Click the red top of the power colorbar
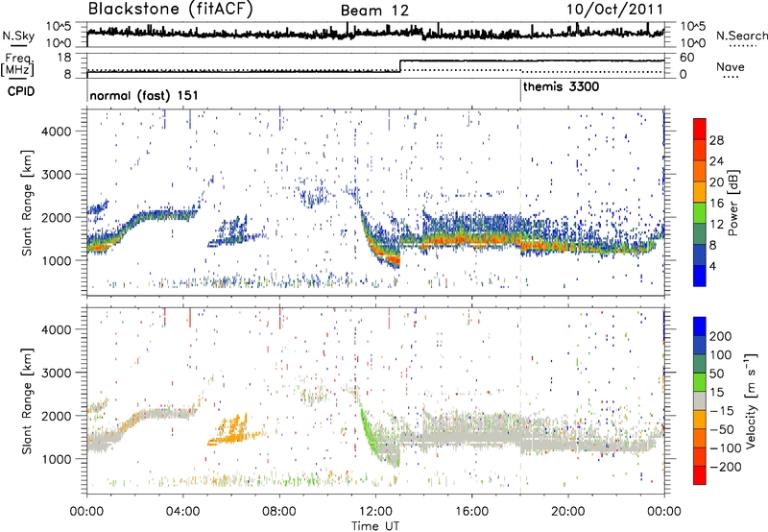 [x=700, y=129]
